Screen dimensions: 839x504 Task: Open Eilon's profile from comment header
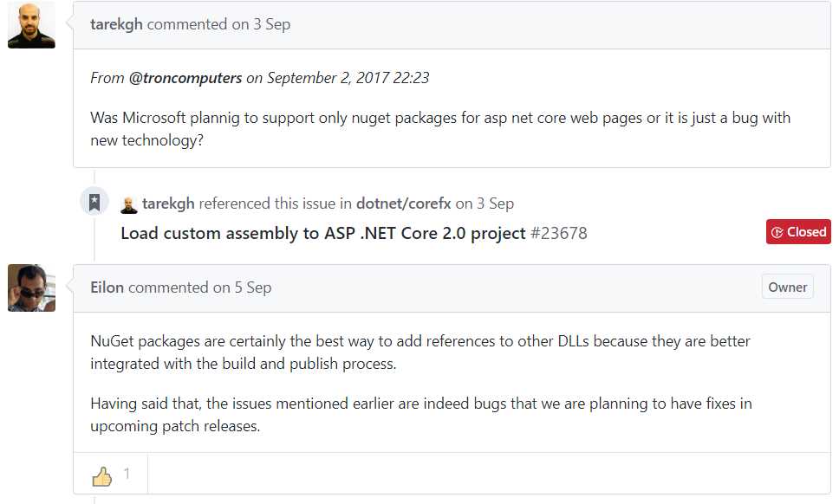click(x=107, y=288)
